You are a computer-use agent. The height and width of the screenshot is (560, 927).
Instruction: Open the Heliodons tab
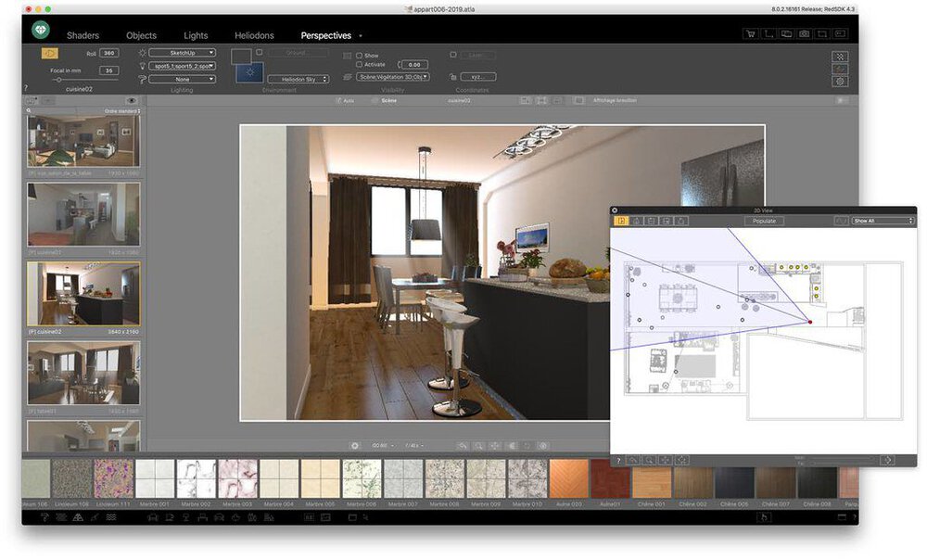click(254, 35)
